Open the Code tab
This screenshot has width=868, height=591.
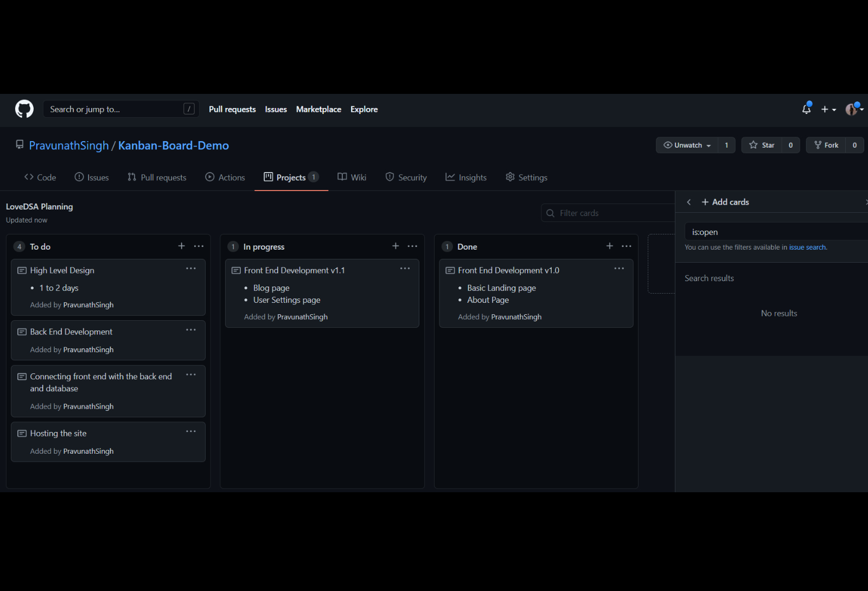click(40, 177)
